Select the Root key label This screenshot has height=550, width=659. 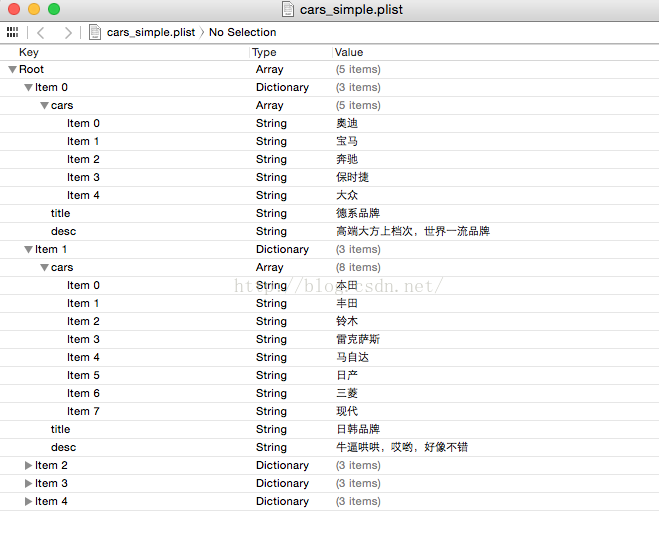(32, 69)
